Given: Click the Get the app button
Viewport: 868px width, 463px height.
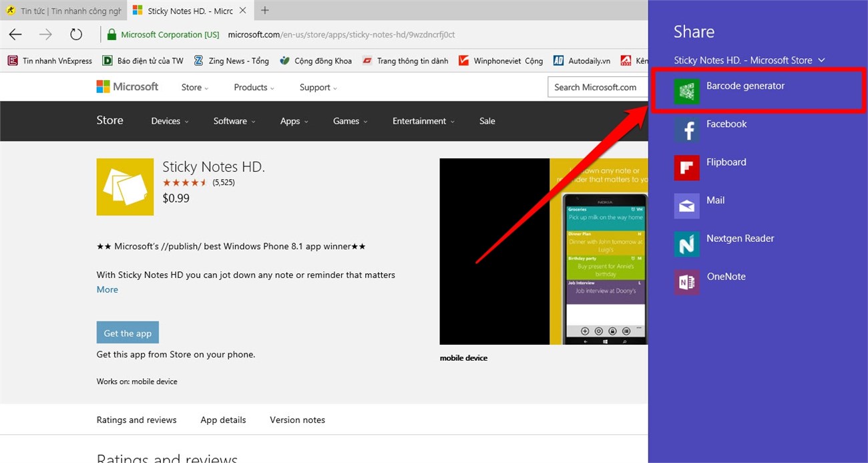Looking at the screenshot, I should tap(128, 333).
